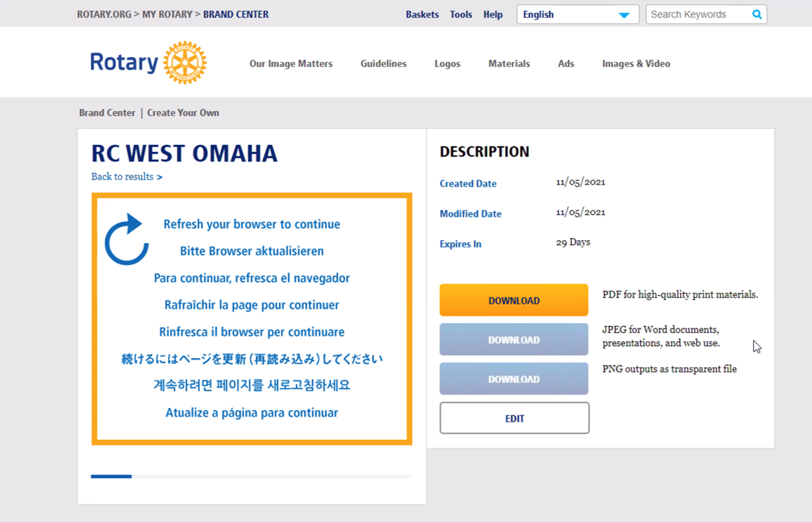Click the blue progress bar below preview
Screen dimensions: 812x522
(112, 477)
